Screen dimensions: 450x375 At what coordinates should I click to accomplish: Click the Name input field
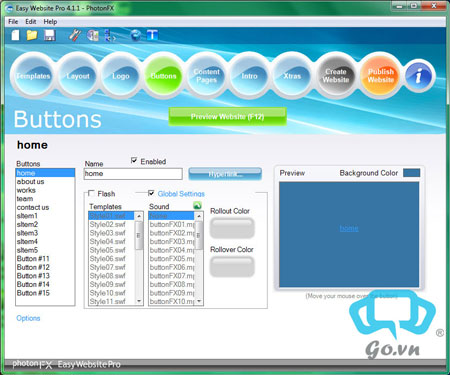pyautogui.click(x=133, y=174)
